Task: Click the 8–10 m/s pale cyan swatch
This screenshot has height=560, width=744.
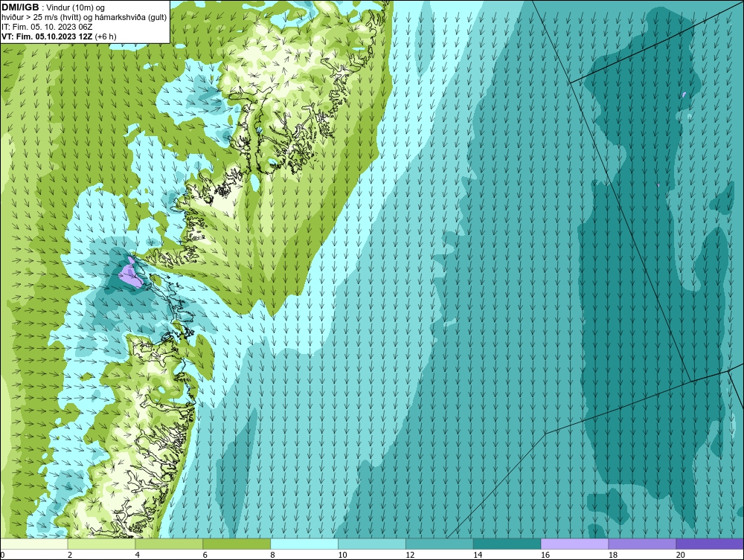Action: [x=304, y=544]
